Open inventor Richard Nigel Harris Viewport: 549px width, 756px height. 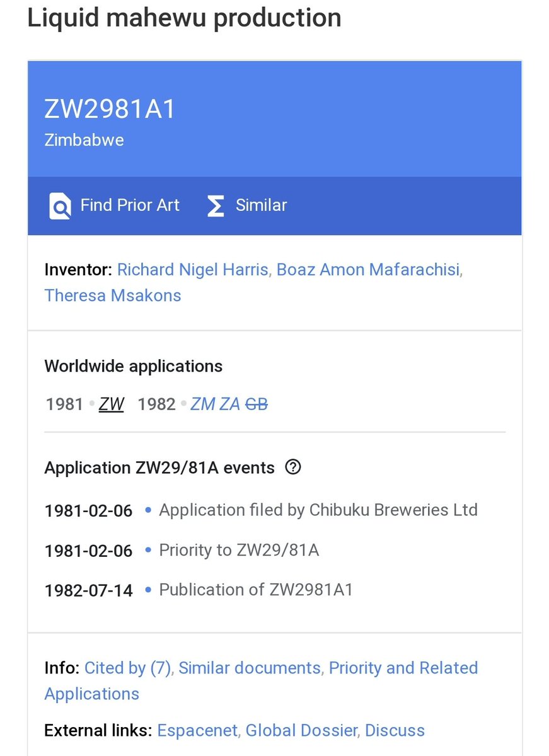(193, 270)
